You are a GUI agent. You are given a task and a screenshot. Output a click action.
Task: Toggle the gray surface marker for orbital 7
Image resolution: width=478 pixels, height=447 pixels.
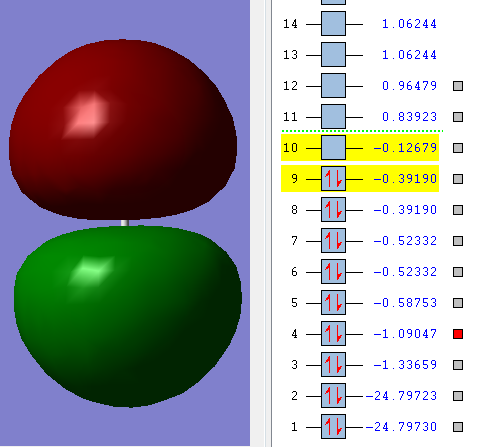tap(458, 241)
